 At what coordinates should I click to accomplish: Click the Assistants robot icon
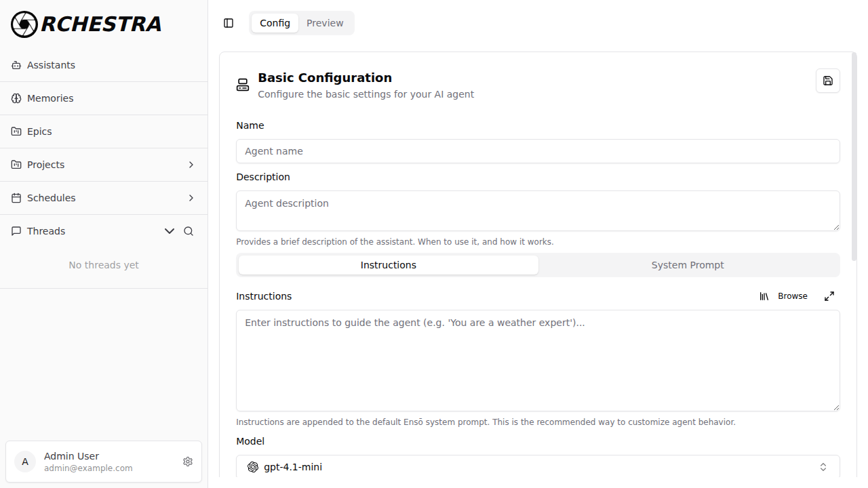click(16, 65)
